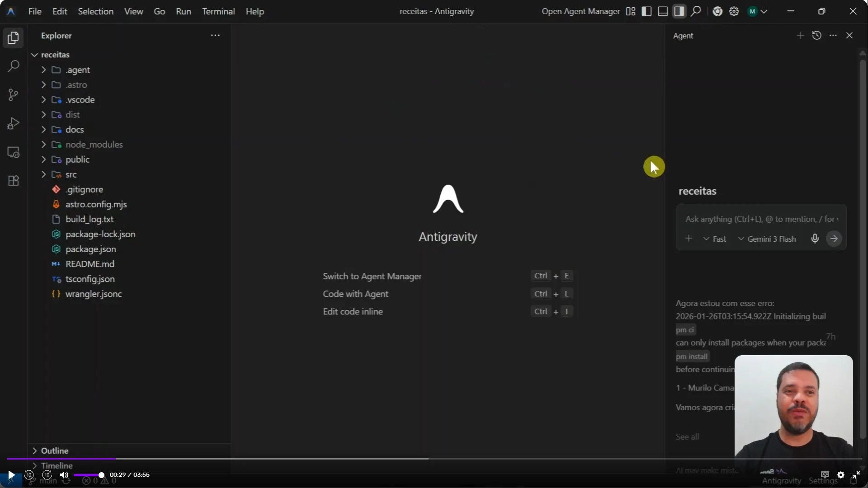Add context with plus in chat box
Screen dimensions: 868x488
tap(689, 239)
